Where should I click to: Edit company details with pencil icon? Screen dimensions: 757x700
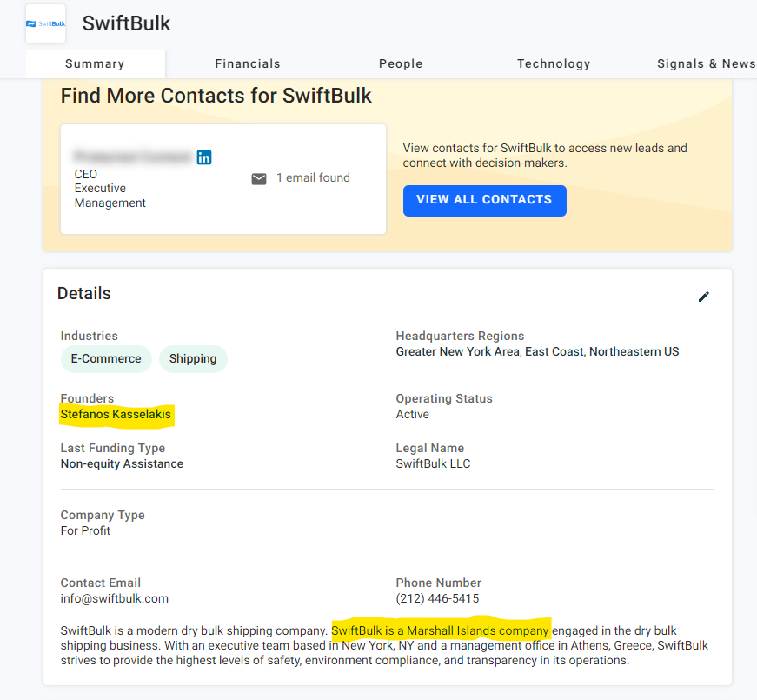tap(703, 297)
